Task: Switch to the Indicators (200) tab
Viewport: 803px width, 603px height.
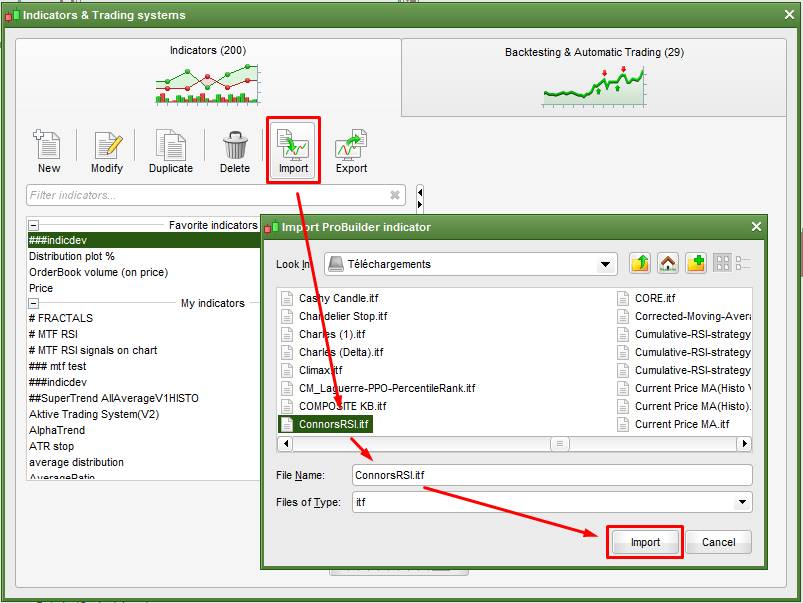Action: click(x=208, y=77)
